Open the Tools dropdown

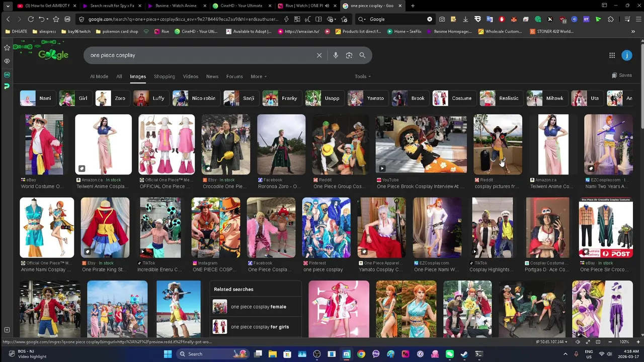pos(363,76)
